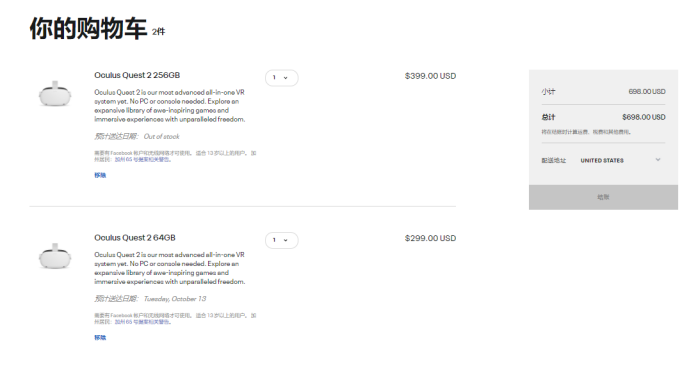Click the $399.00 USD price
Screen dimensions: 698x377
click(430, 76)
